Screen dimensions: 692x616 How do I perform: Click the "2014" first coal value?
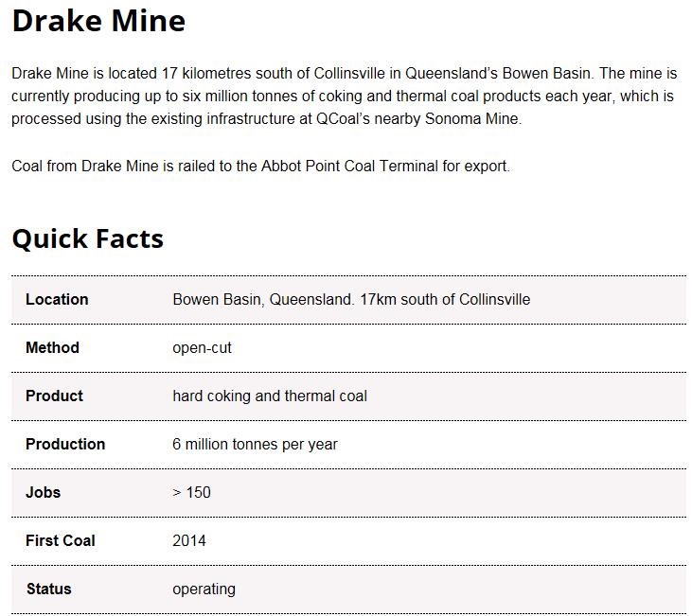(189, 540)
